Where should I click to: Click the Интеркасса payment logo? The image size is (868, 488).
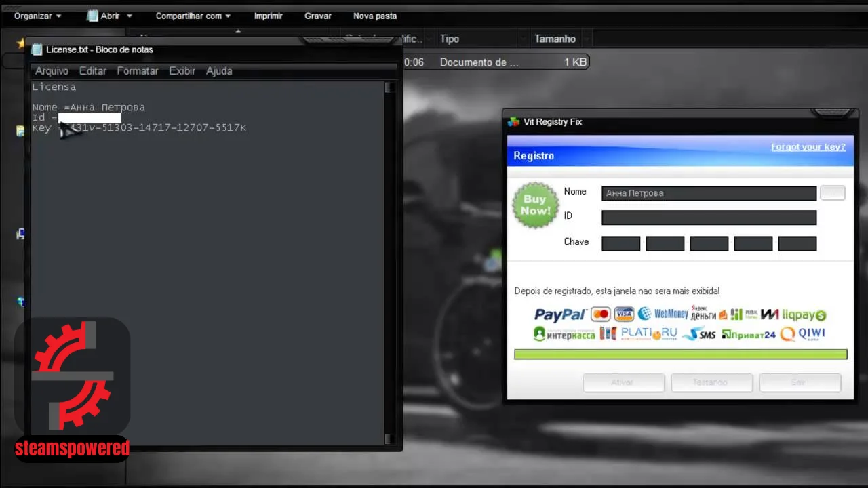pyautogui.click(x=564, y=334)
